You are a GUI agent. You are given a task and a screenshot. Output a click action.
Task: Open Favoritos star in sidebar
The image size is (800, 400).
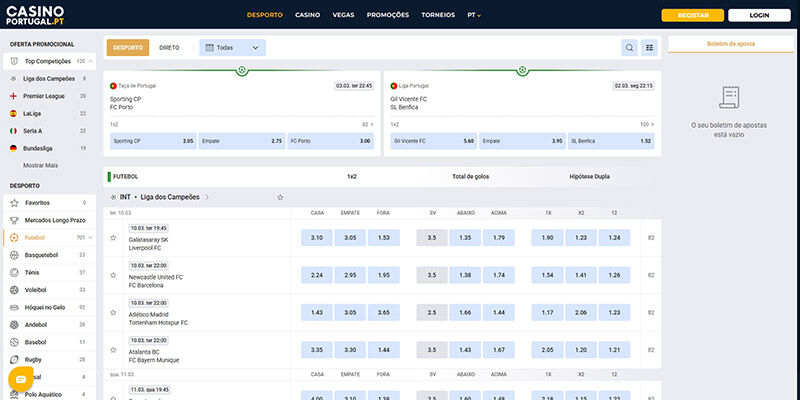pos(14,203)
